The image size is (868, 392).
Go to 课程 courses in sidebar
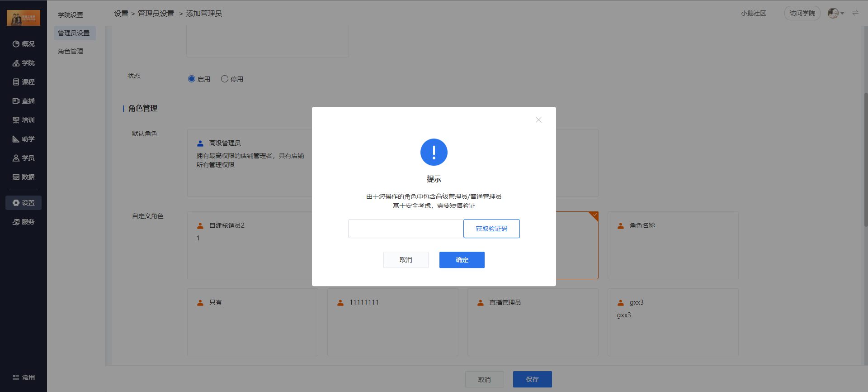[x=24, y=82]
